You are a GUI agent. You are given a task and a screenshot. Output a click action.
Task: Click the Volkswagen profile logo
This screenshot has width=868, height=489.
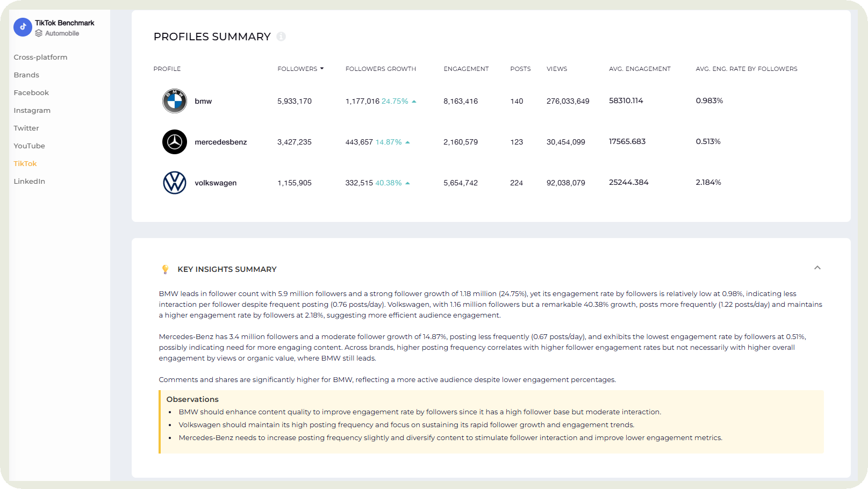coord(175,183)
